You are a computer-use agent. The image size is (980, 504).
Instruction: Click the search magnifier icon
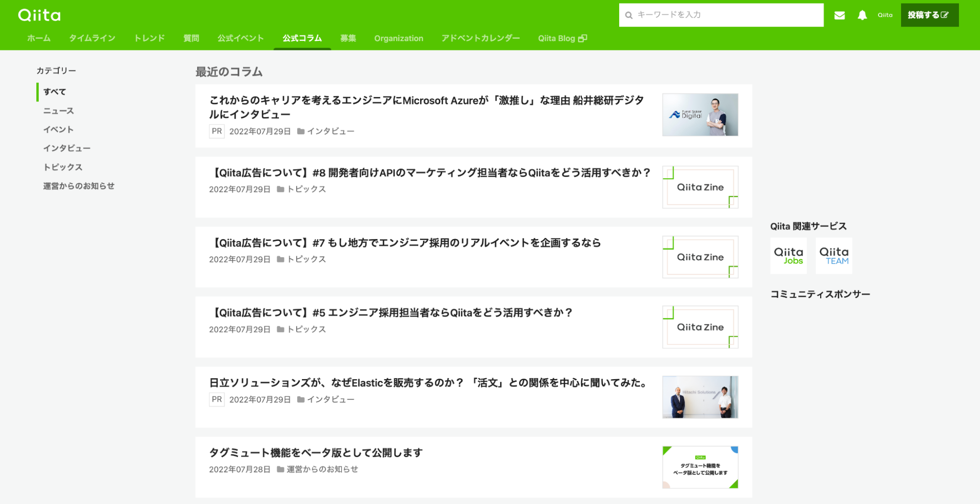[628, 15]
